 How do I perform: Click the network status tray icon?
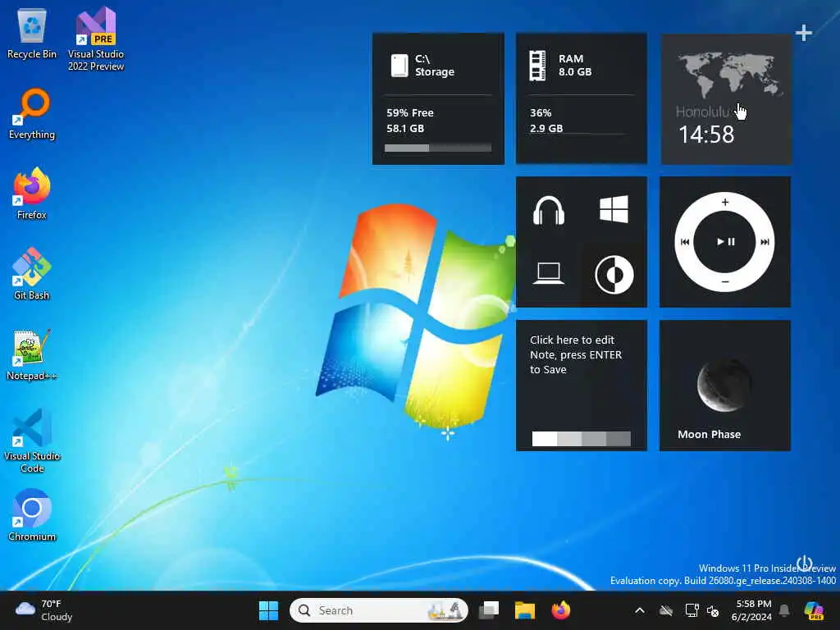pyautogui.click(x=692, y=610)
